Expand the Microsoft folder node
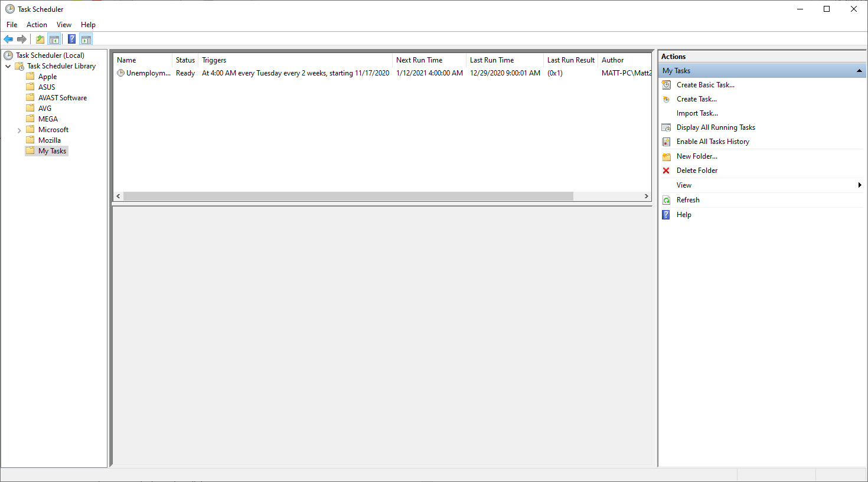 click(19, 130)
